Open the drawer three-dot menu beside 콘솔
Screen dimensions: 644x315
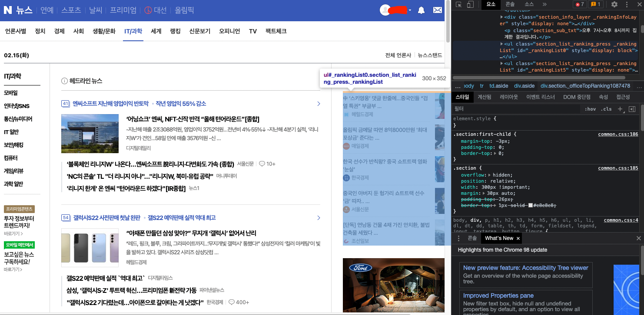[x=458, y=238]
